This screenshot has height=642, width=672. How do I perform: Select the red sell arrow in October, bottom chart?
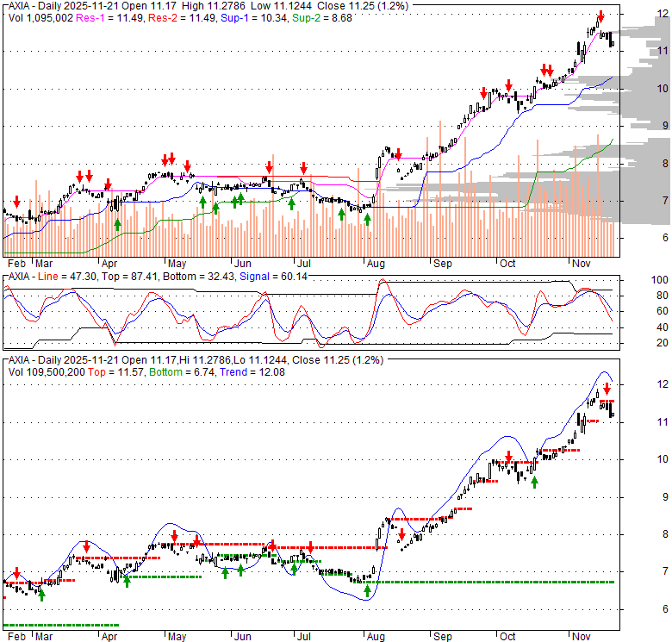click(509, 457)
